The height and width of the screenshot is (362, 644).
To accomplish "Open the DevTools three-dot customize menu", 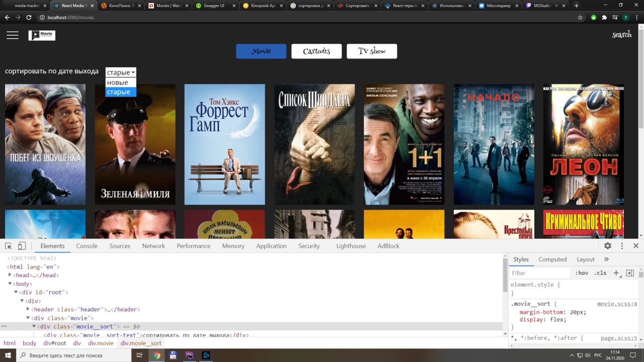I will click(622, 246).
